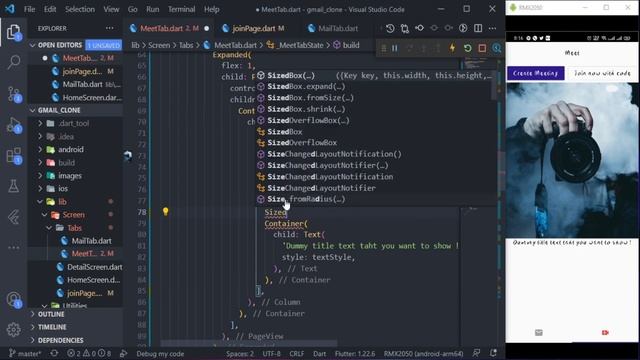Stop the debug session square icon
The width and height of the screenshot is (640, 360).
click(x=482, y=48)
